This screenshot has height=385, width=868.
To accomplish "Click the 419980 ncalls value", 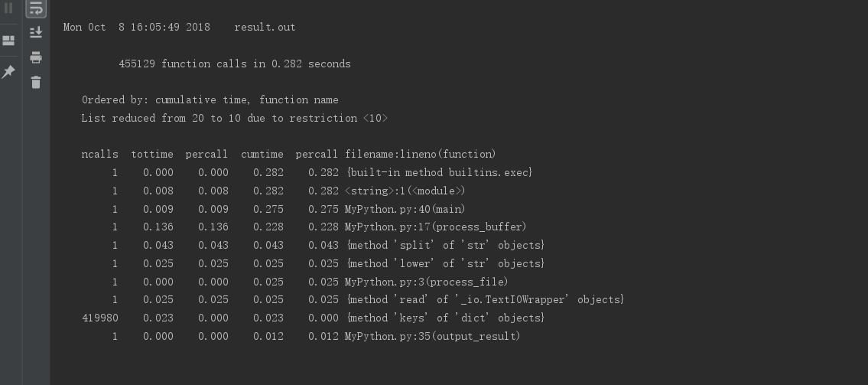I will click(100, 318).
